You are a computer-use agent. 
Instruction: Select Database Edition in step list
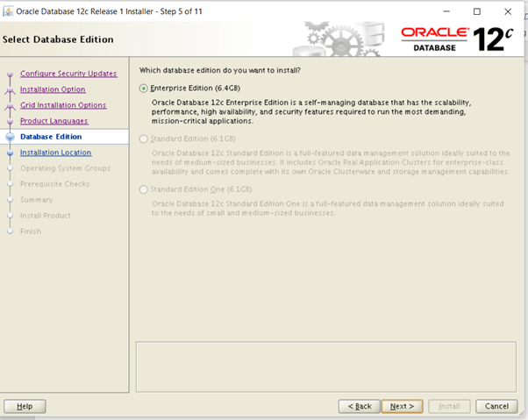pyautogui.click(x=51, y=137)
